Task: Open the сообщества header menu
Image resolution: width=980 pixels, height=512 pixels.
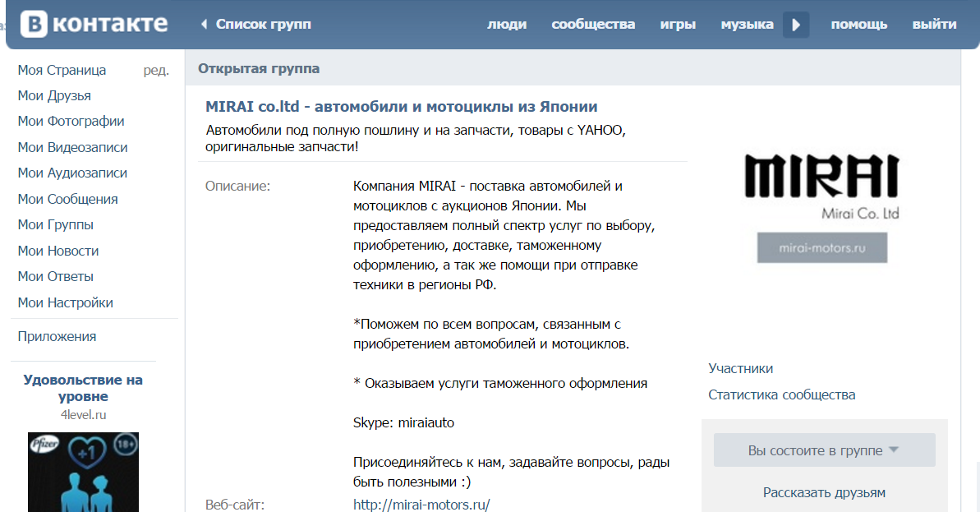Action: (593, 25)
